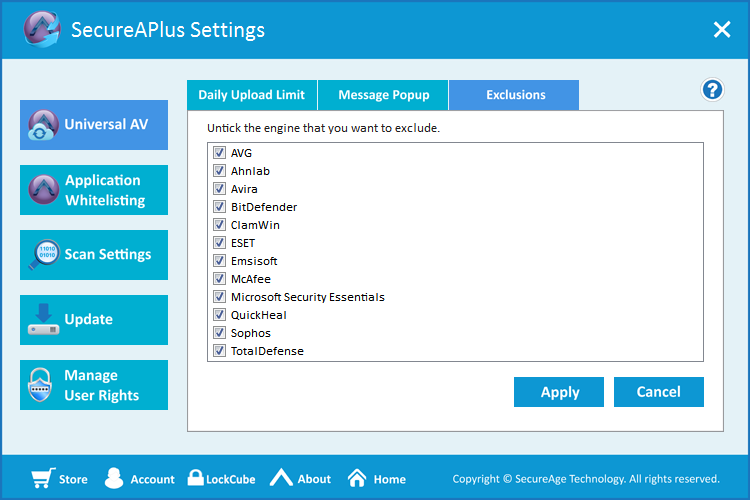The height and width of the screenshot is (500, 750).
Task: Open the Message Popup tab
Action: click(x=383, y=95)
